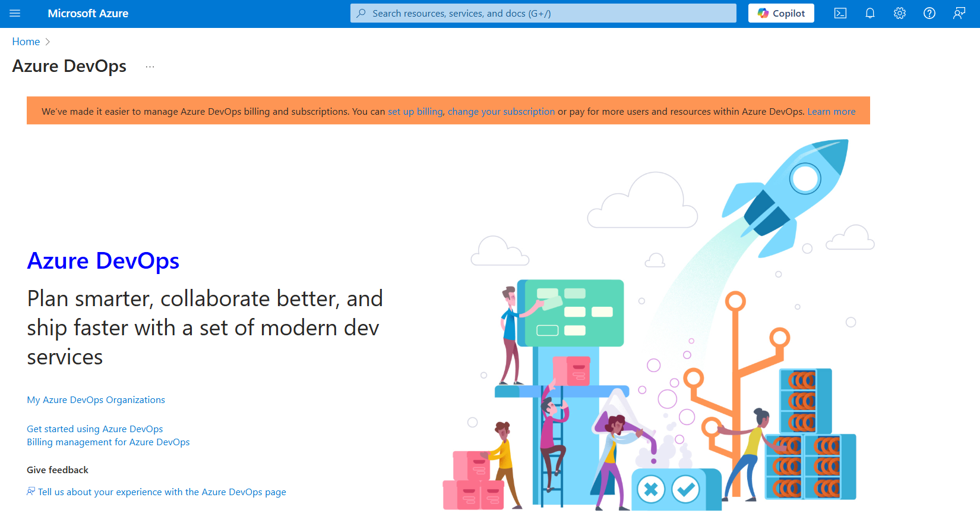Screen dimensions: 980x513
Task: Open the portal hamburger menu
Action: click(x=15, y=13)
